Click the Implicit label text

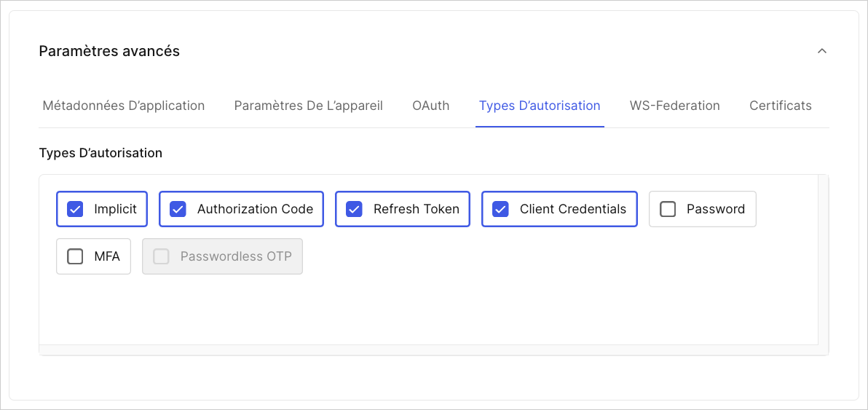pos(115,209)
